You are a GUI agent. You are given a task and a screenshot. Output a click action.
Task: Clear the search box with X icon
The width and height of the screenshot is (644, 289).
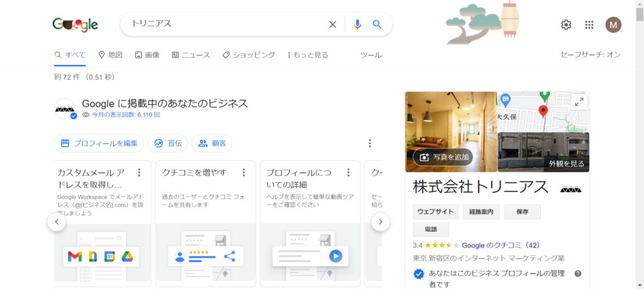[x=333, y=25]
